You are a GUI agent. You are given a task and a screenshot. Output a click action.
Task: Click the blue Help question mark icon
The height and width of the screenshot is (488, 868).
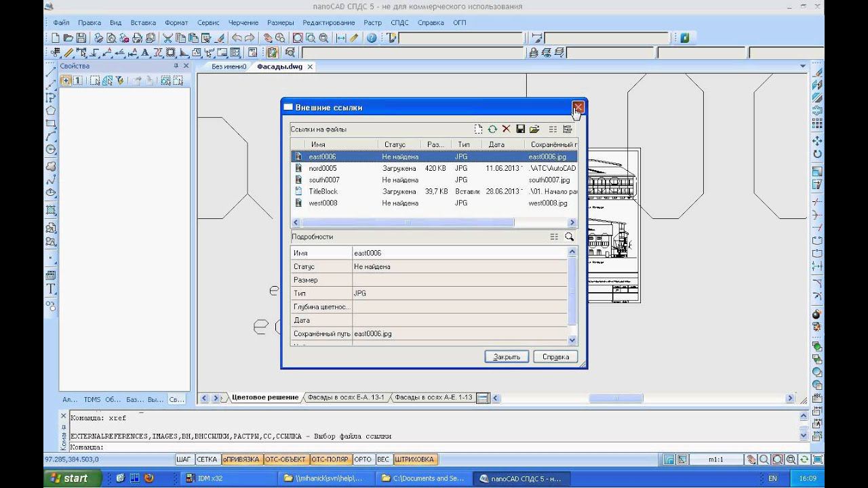point(372,38)
